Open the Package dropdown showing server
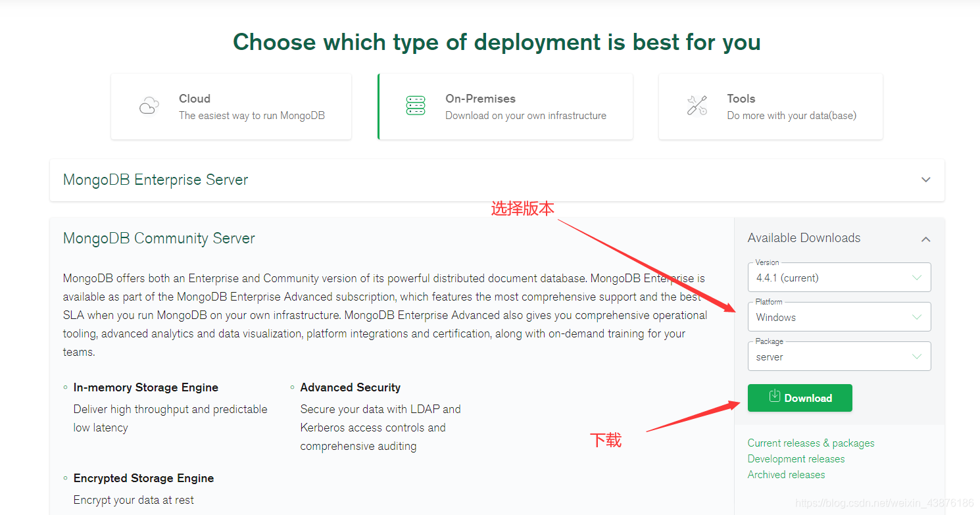 [x=839, y=356]
